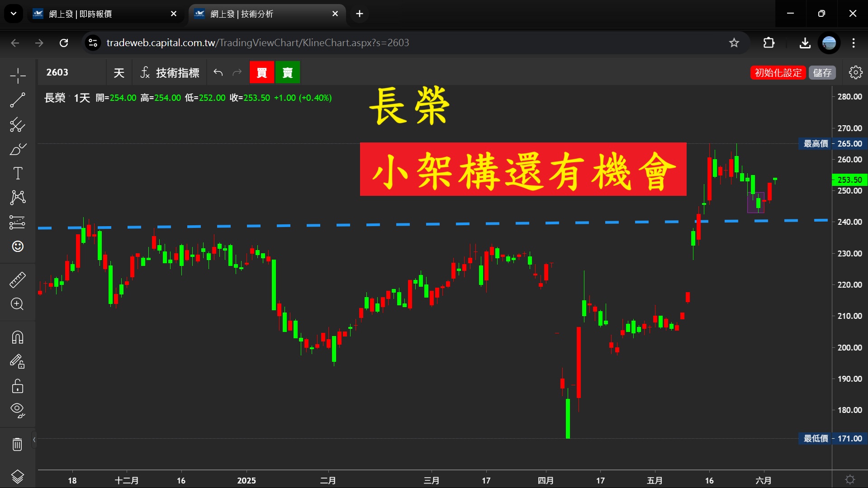
Task: Open the 技術指標 indicators menu
Action: click(170, 72)
